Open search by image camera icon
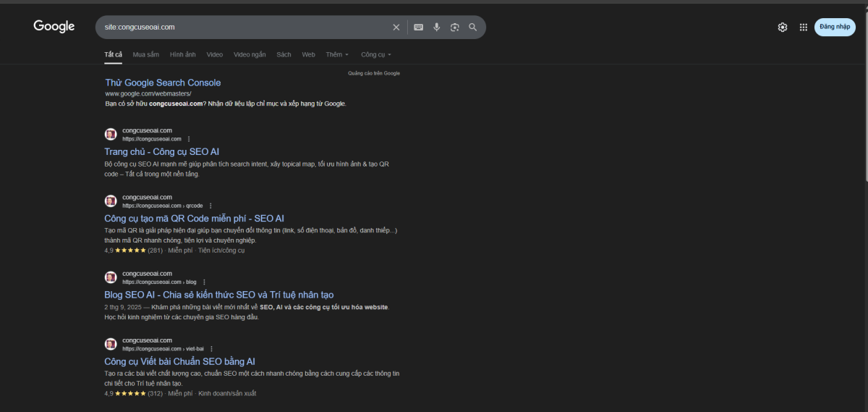Viewport: 868px width, 412px height. point(455,28)
